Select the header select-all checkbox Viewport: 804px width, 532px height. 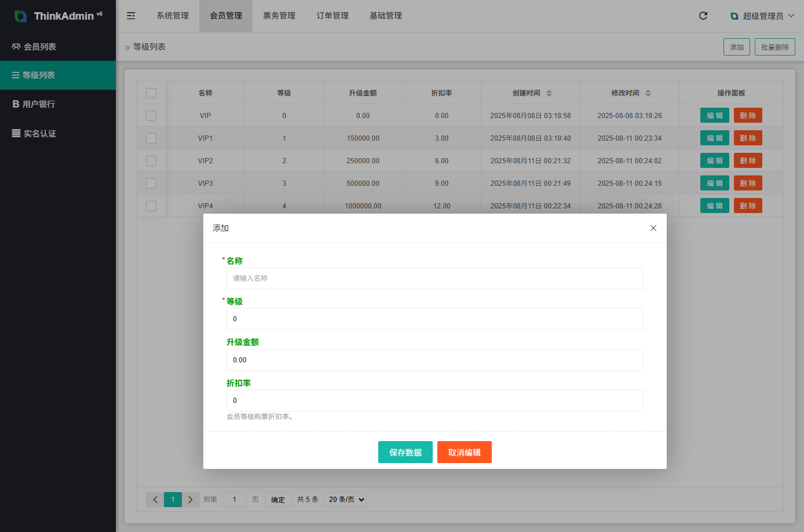tap(151, 93)
